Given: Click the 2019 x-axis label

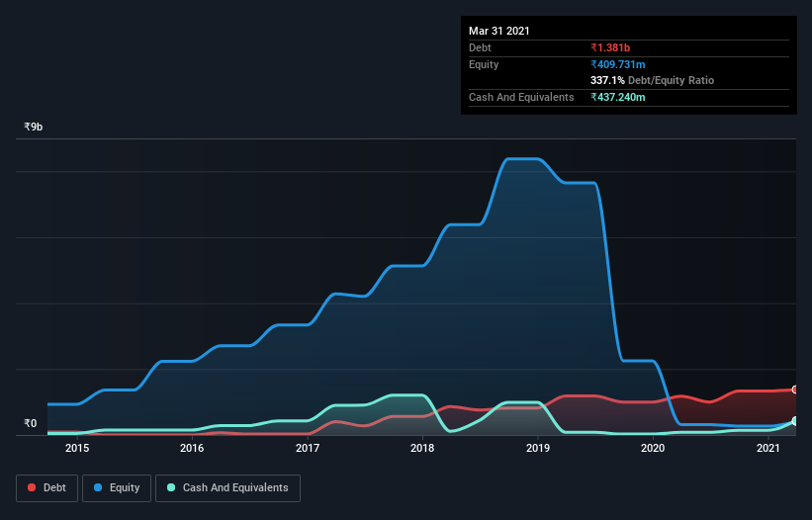Looking at the screenshot, I should [538, 448].
